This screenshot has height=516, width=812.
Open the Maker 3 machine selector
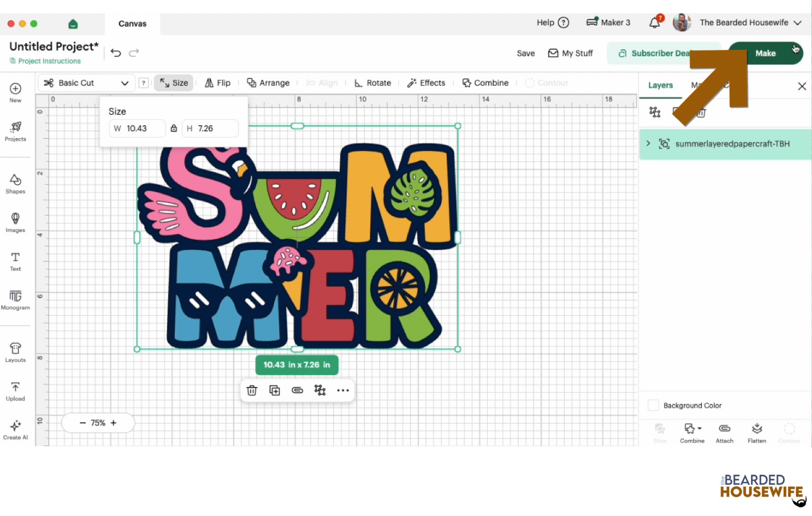click(608, 22)
